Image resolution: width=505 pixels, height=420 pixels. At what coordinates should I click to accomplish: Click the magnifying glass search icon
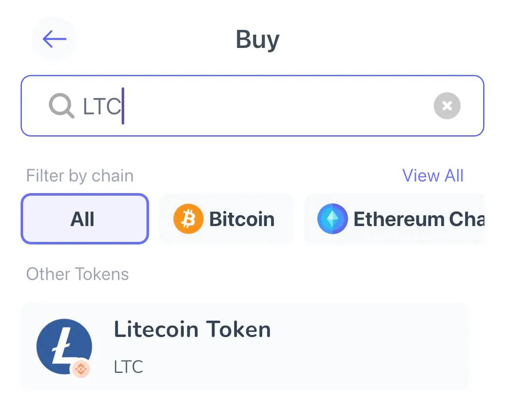coord(62,106)
